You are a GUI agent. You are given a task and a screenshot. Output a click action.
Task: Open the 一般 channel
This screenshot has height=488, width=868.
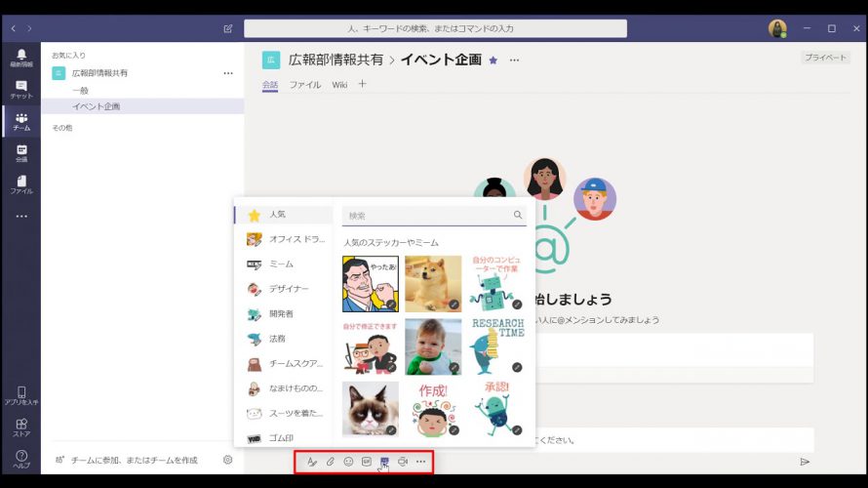[x=80, y=91]
